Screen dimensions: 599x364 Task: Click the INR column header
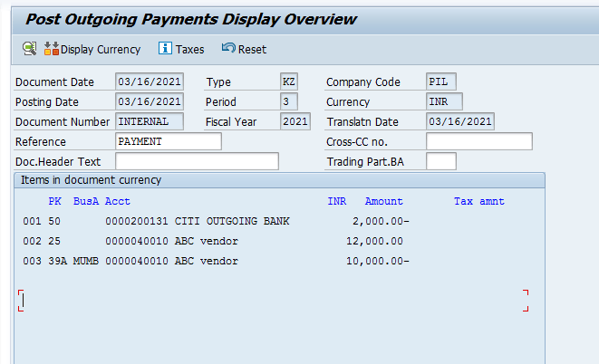337,201
